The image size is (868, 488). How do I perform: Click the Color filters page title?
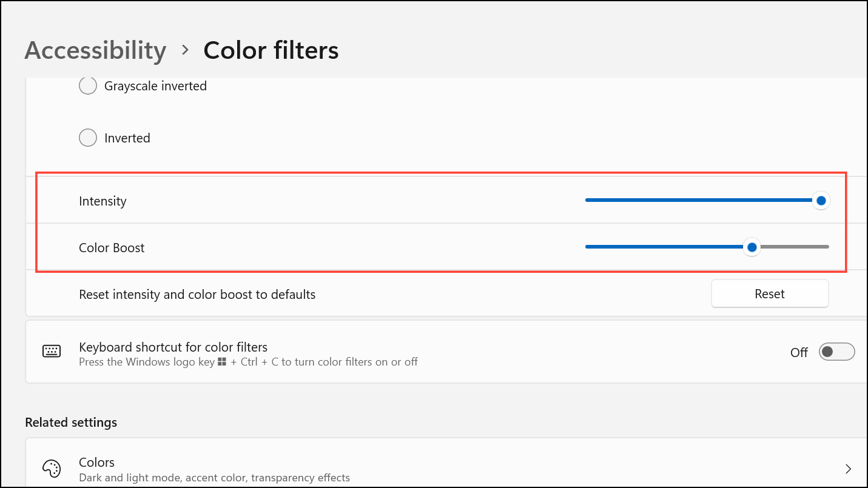[271, 50]
